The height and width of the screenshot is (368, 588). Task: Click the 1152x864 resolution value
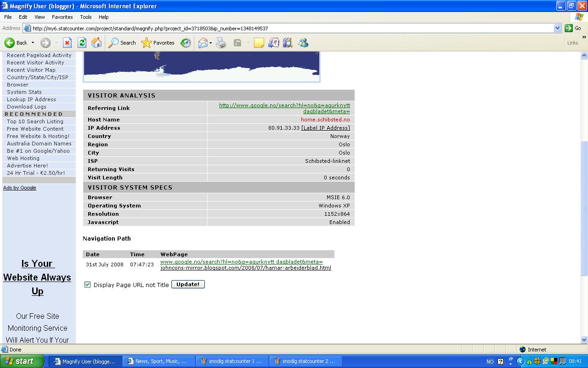point(337,214)
